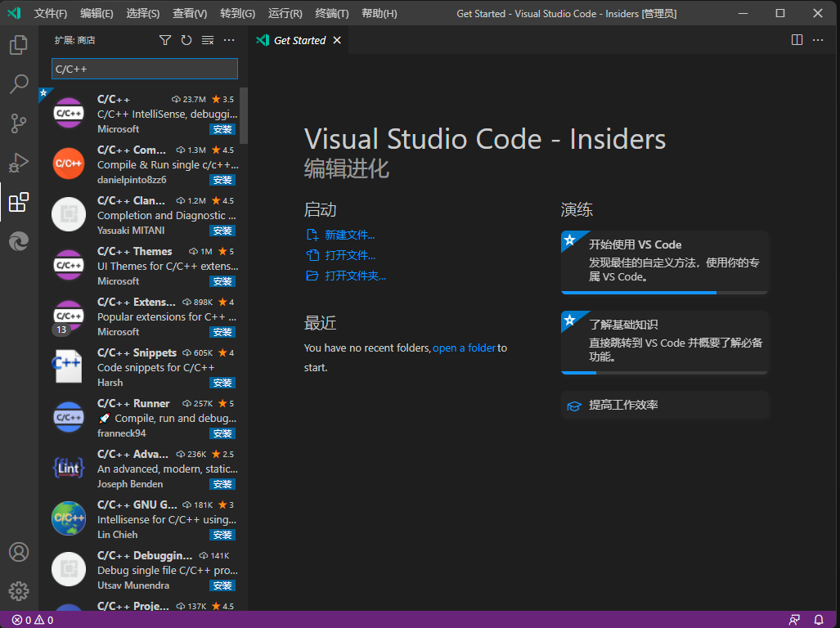Screen dimensions: 840x628
Task: Open the 文件(F) menu
Action: pos(51,13)
